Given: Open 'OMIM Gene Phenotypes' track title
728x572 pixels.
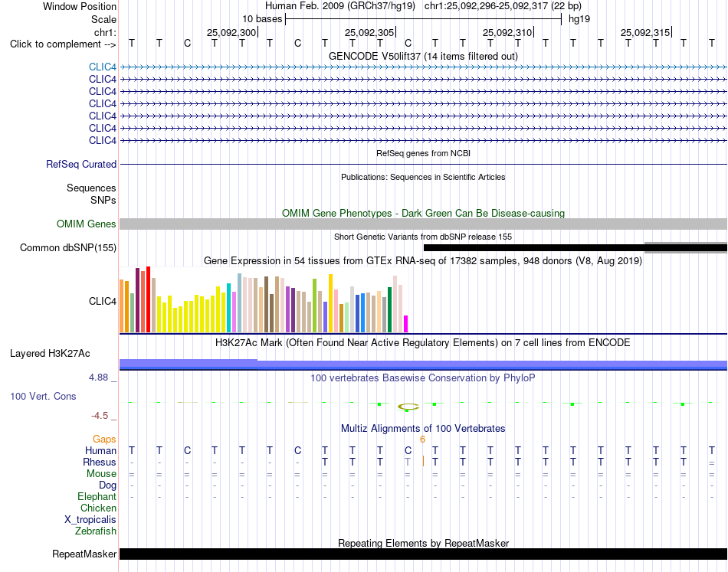Looking at the screenshot, I should [423, 213].
